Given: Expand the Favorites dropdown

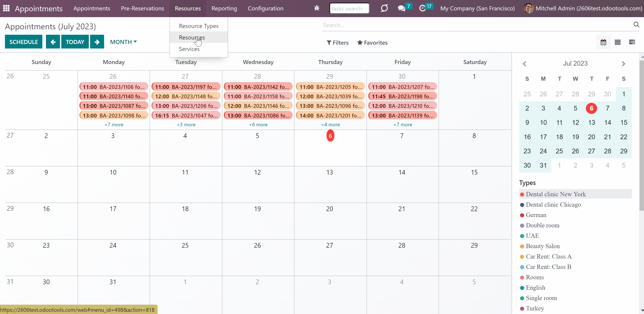Looking at the screenshot, I should click(372, 43).
